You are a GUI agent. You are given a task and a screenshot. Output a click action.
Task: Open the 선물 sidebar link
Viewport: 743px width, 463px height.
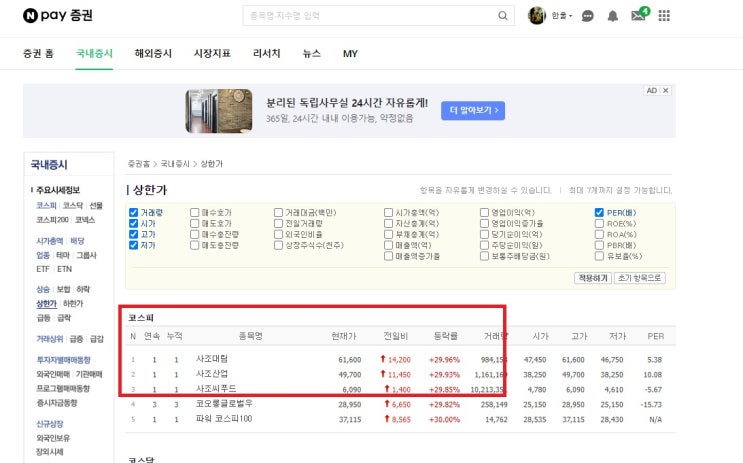click(x=96, y=205)
